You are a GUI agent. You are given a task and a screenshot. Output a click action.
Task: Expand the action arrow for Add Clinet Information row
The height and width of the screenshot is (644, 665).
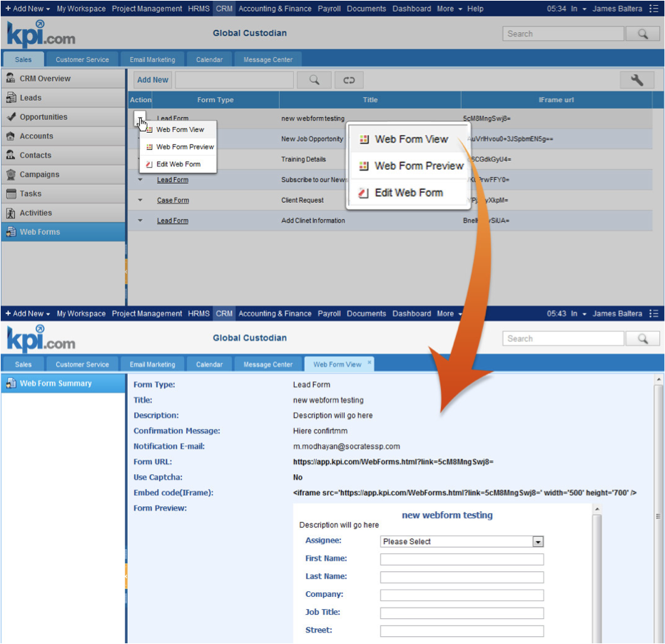click(140, 220)
